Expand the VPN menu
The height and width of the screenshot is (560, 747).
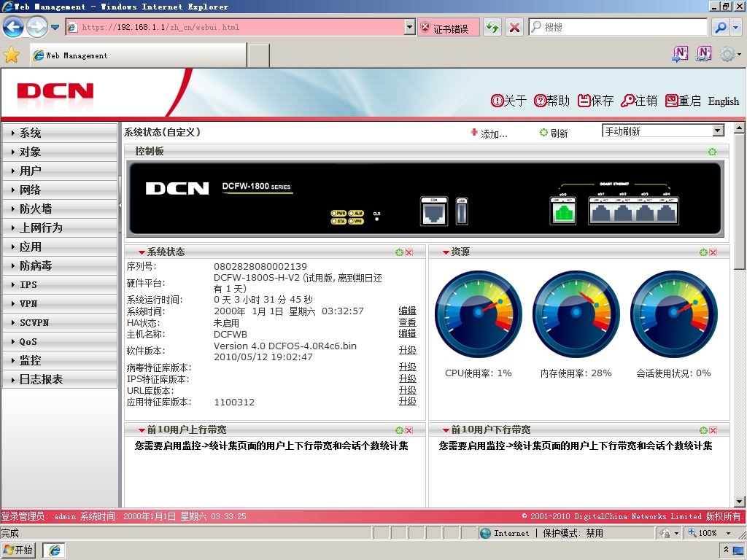point(60,303)
